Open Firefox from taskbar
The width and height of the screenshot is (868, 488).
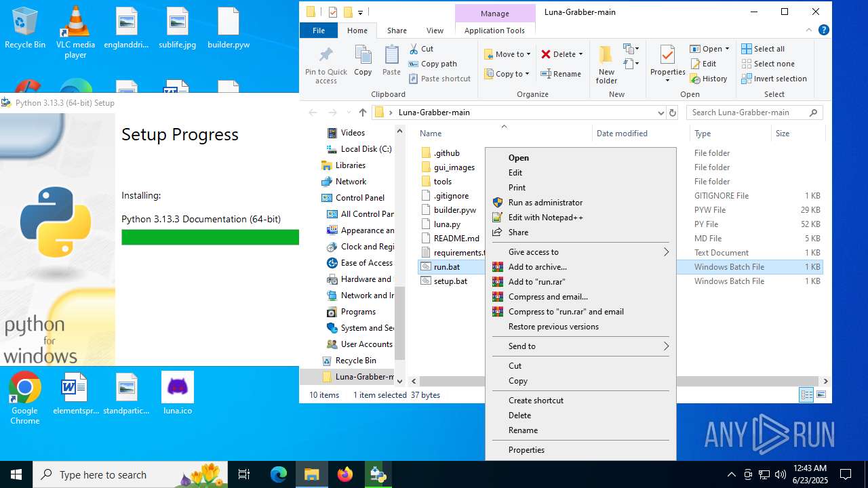click(x=345, y=474)
